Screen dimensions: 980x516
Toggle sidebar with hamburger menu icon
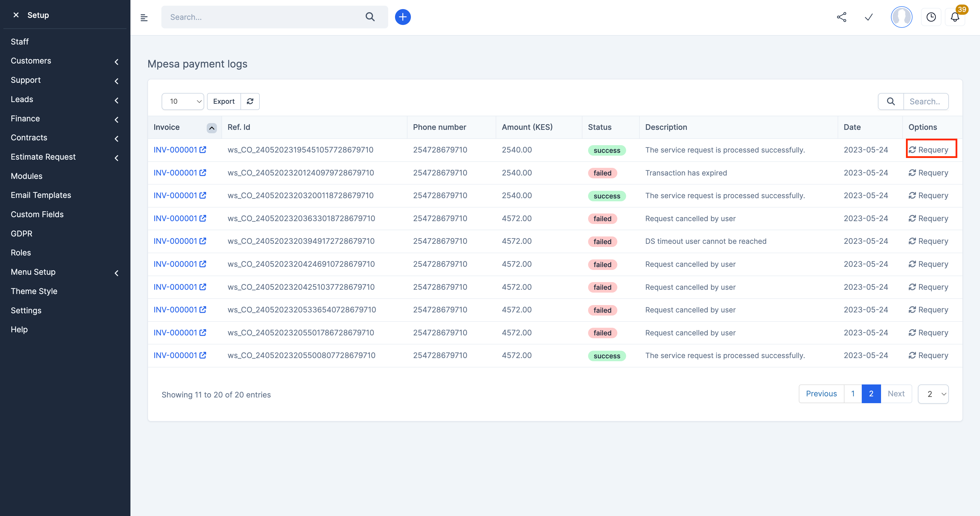pos(144,18)
